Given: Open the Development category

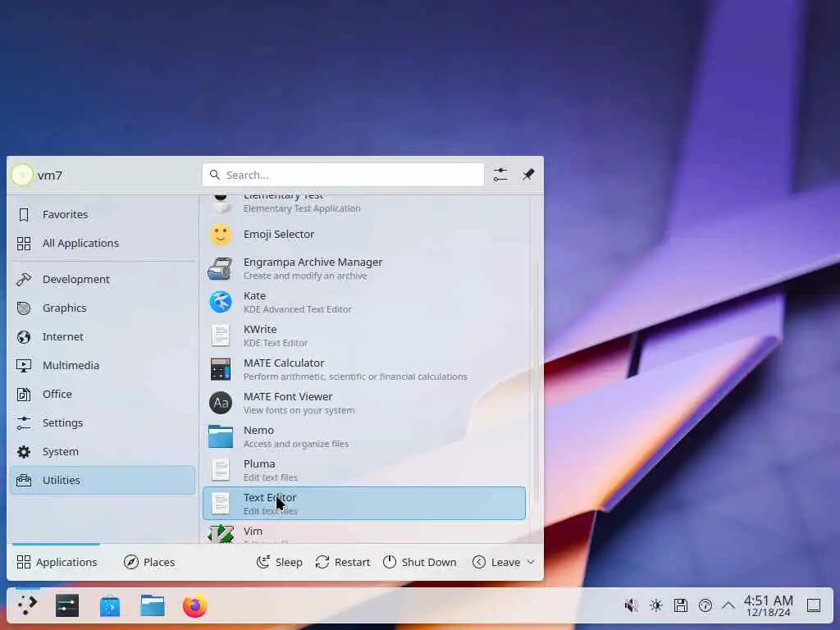Looking at the screenshot, I should [103, 279].
